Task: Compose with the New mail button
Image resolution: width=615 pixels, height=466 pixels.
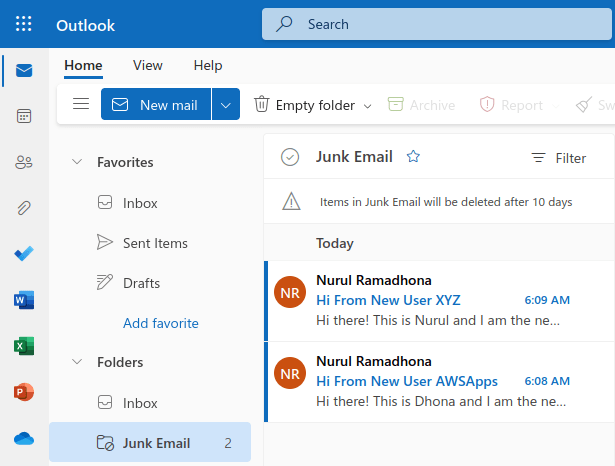Action: click(x=156, y=104)
